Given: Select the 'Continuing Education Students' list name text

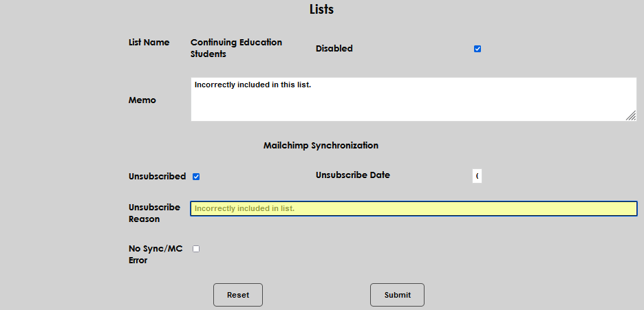Looking at the screenshot, I should [236, 48].
